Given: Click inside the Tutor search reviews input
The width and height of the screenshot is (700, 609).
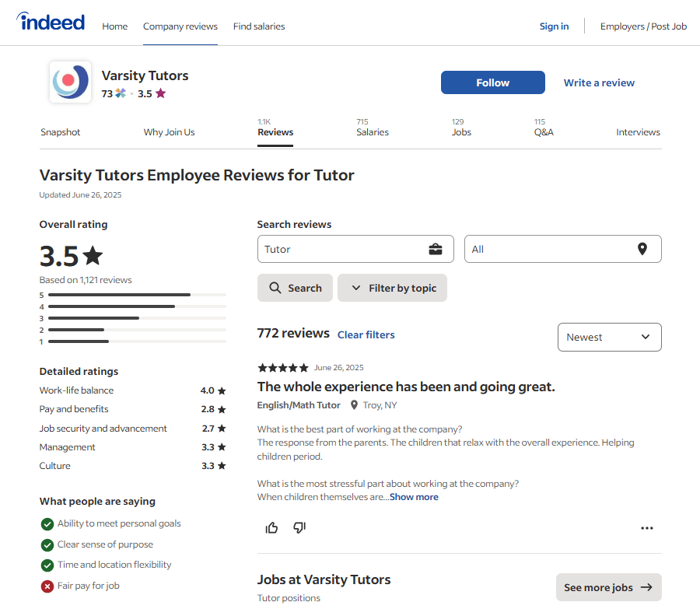Looking at the screenshot, I should [x=342, y=249].
